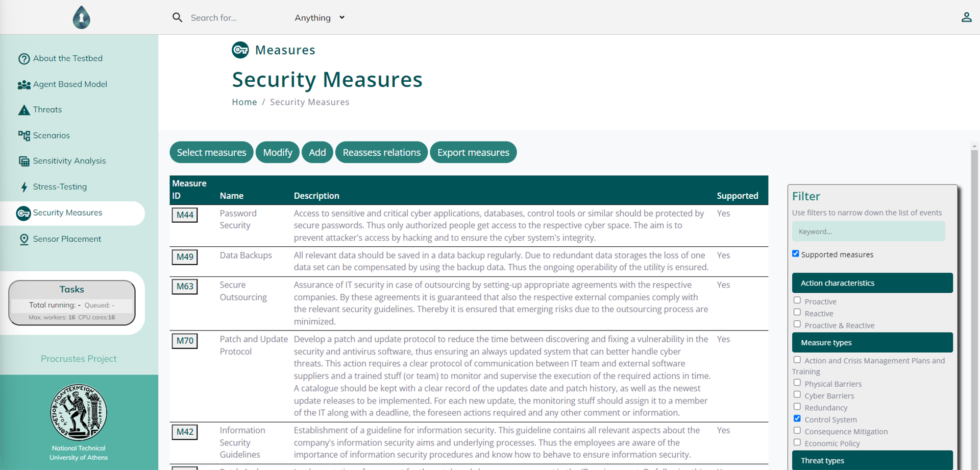Click the Password Security name cell
Screen dimensions: 980x470
click(x=238, y=219)
